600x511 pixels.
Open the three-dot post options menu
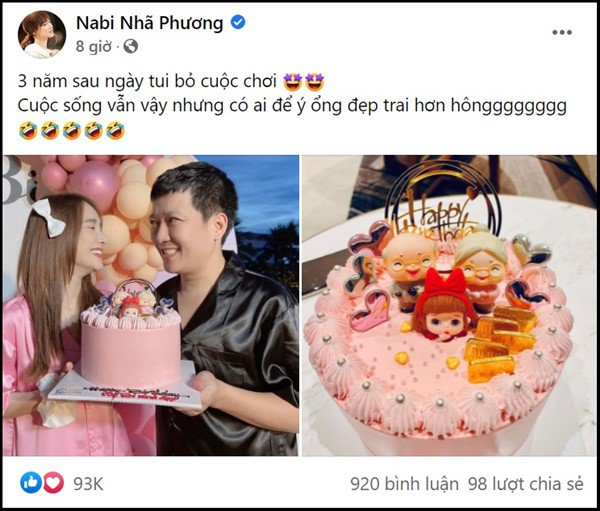click(562, 33)
